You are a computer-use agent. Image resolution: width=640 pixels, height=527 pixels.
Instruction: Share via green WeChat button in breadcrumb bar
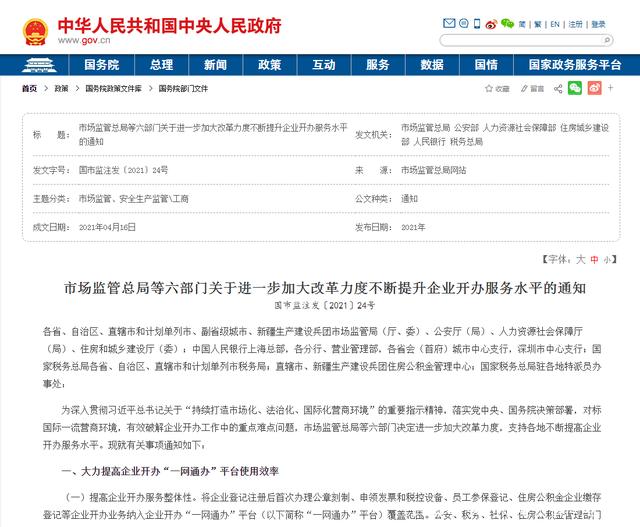pos(575,88)
